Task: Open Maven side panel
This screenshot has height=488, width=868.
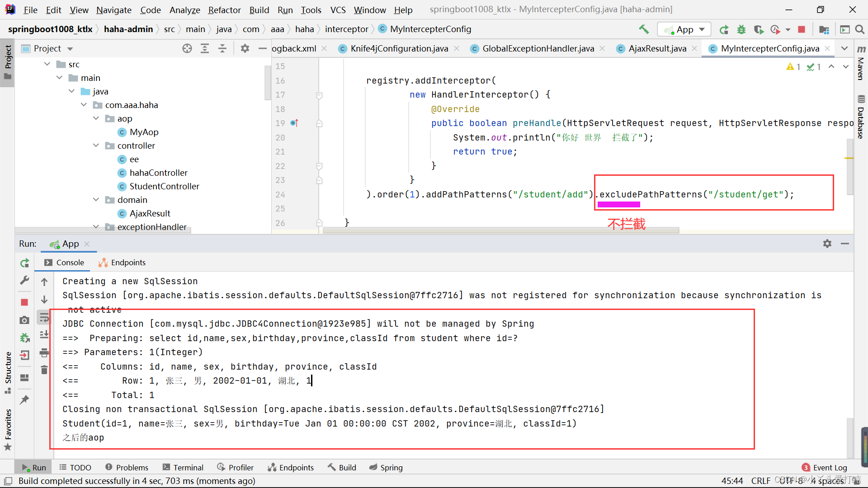Action: pyautogui.click(x=861, y=62)
